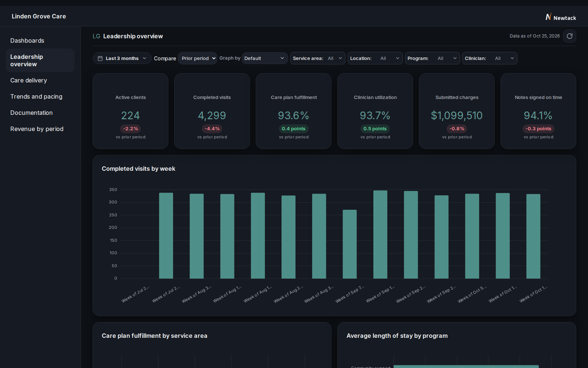Viewport: 588px width, 368px height.
Task: Click the Active clients card
Action: [x=130, y=111]
